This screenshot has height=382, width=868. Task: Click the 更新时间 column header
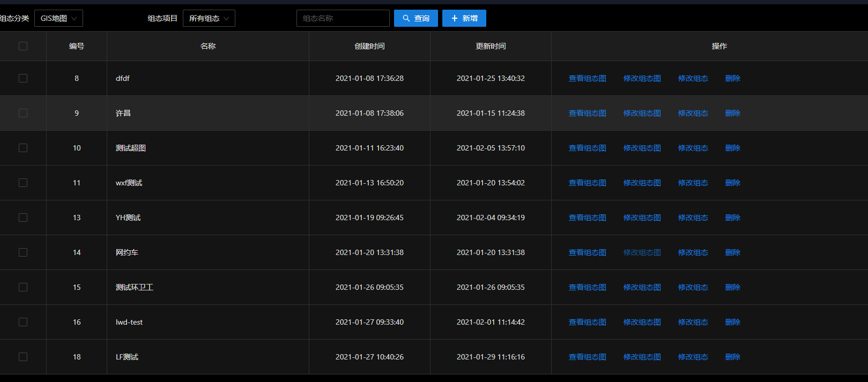coord(491,46)
